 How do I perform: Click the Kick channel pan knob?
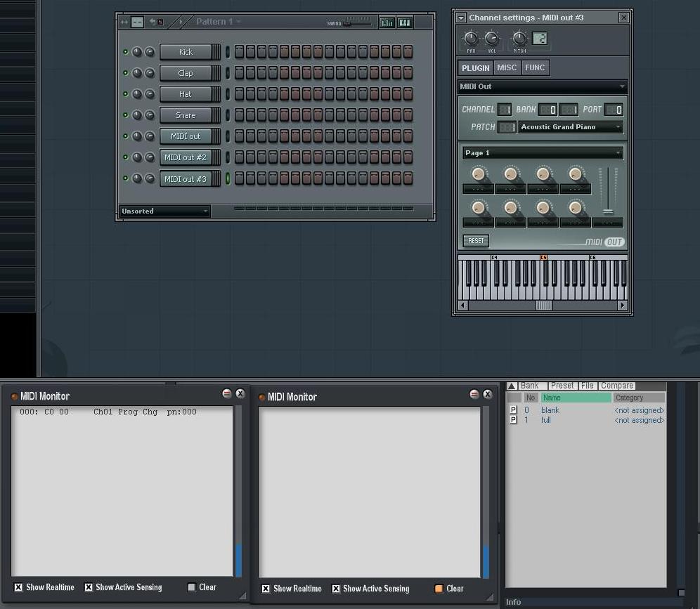[137, 52]
